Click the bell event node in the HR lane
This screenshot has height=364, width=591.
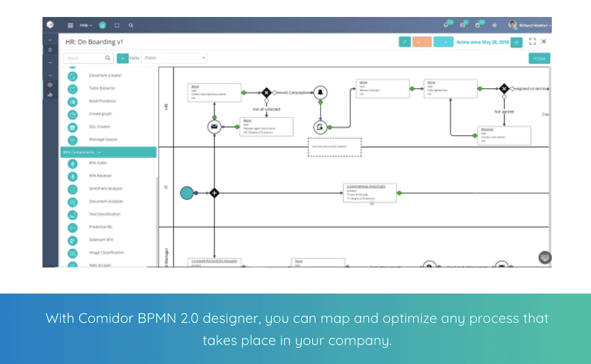click(x=321, y=92)
